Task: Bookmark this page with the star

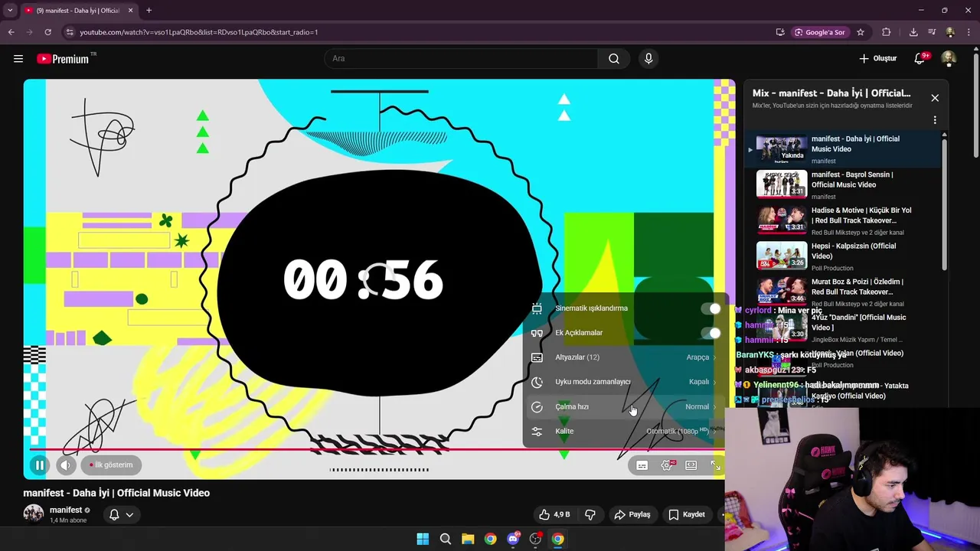Action: point(861,32)
